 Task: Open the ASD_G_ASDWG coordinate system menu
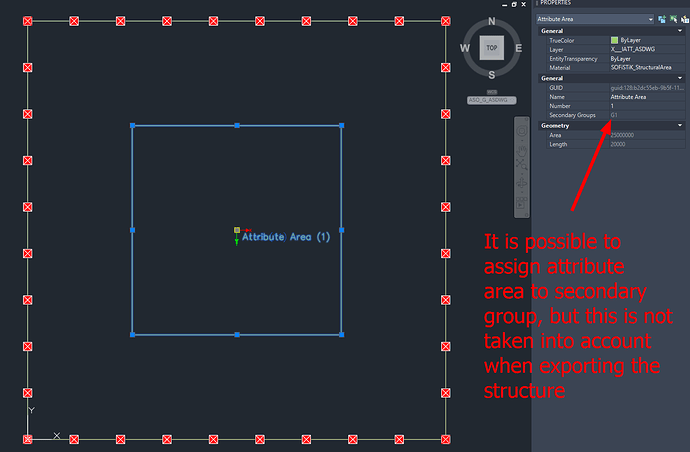coord(491,100)
